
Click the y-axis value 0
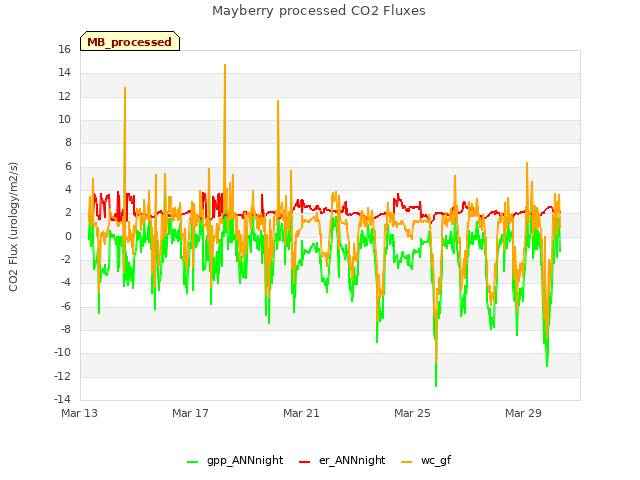pyautogui.click(x=68, y=236)
